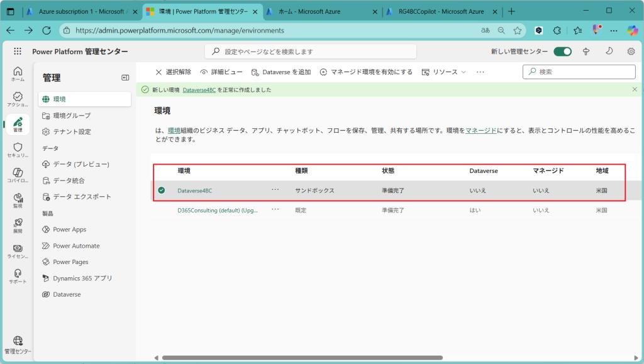
Task: Open 監視 in the left rail
Action: pos(18,201)
